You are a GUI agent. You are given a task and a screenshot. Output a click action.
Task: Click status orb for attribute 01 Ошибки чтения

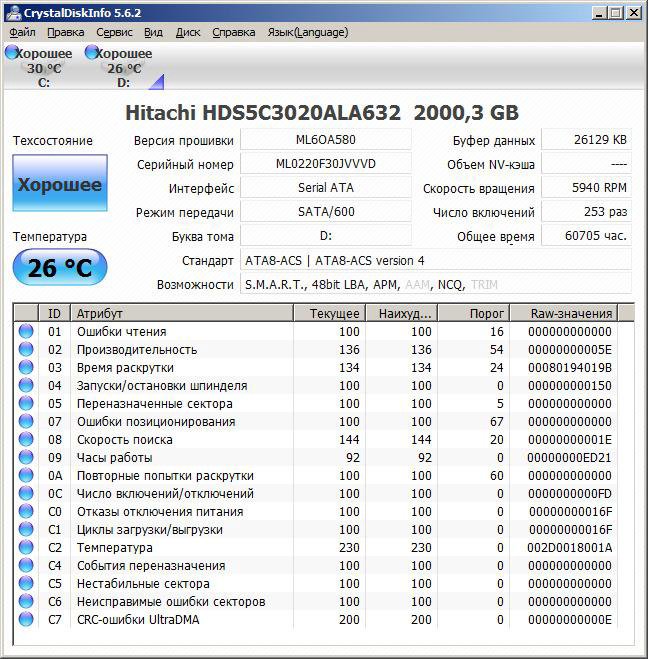tap(26, 332)
